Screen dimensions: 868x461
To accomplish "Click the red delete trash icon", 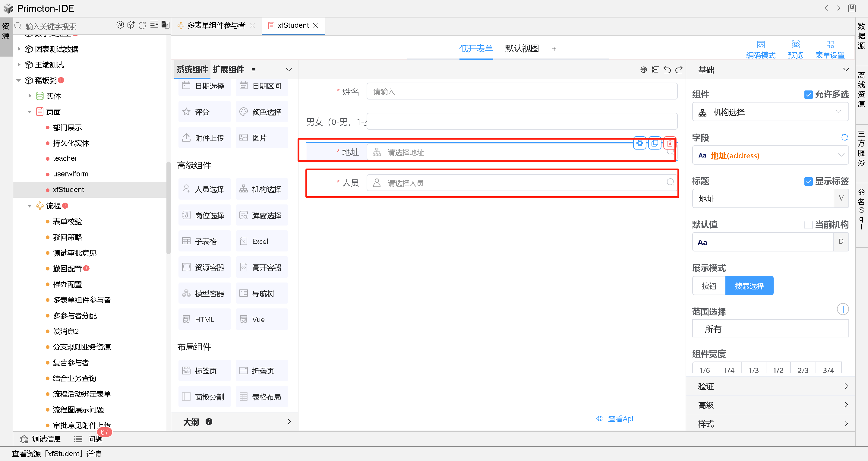I will (x=670, y=144).
